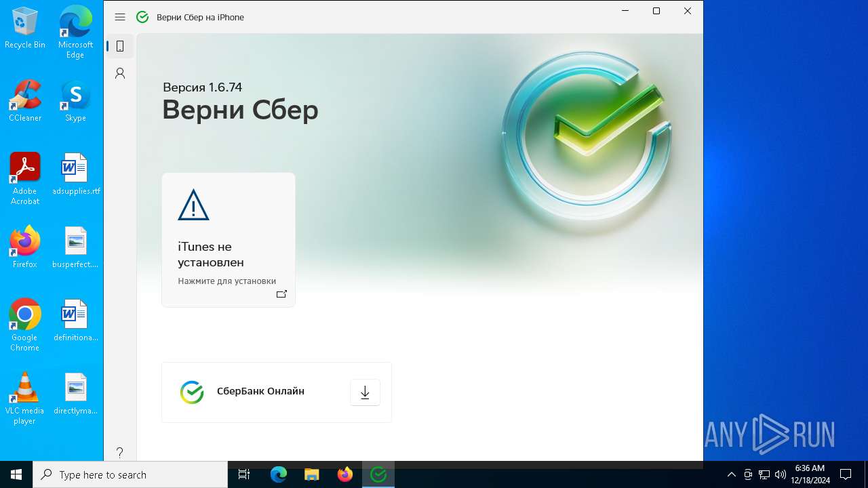868x488 pixels.
Task: Click the warning triangle icon on iTunes card
Action: (193, 205)
